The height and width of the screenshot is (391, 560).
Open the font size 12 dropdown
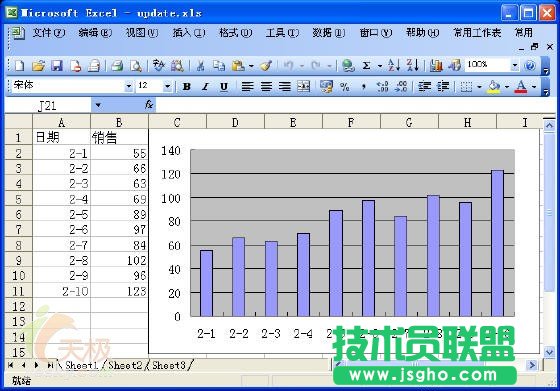pyautogui.click(x=167, y=86)
